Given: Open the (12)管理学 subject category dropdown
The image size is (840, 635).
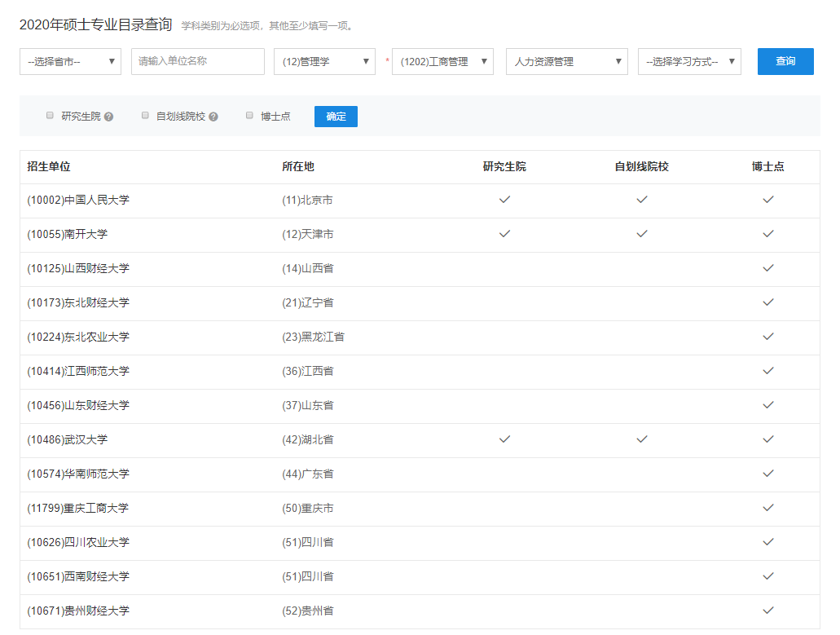Looking at the screenshot, I should click(324, 61).
